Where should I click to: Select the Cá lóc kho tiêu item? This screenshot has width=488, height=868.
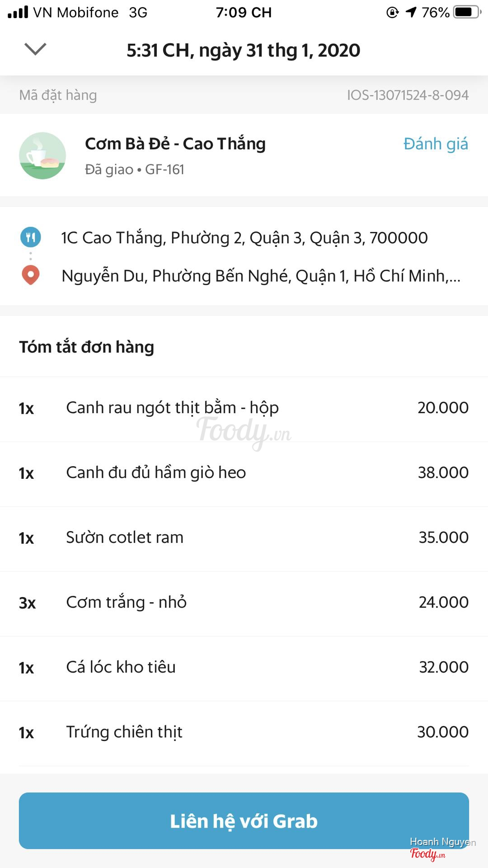click(121, 667)
